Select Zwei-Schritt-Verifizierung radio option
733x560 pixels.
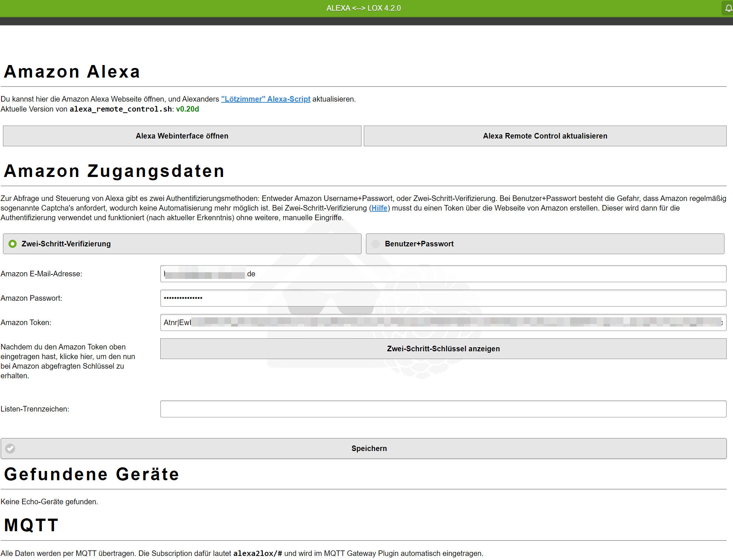click(x=182, y=244)
